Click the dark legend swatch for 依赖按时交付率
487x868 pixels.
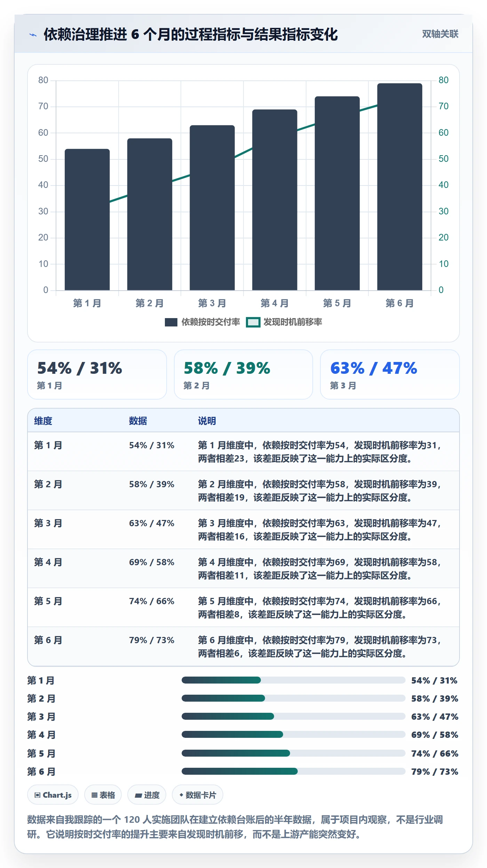171,322
